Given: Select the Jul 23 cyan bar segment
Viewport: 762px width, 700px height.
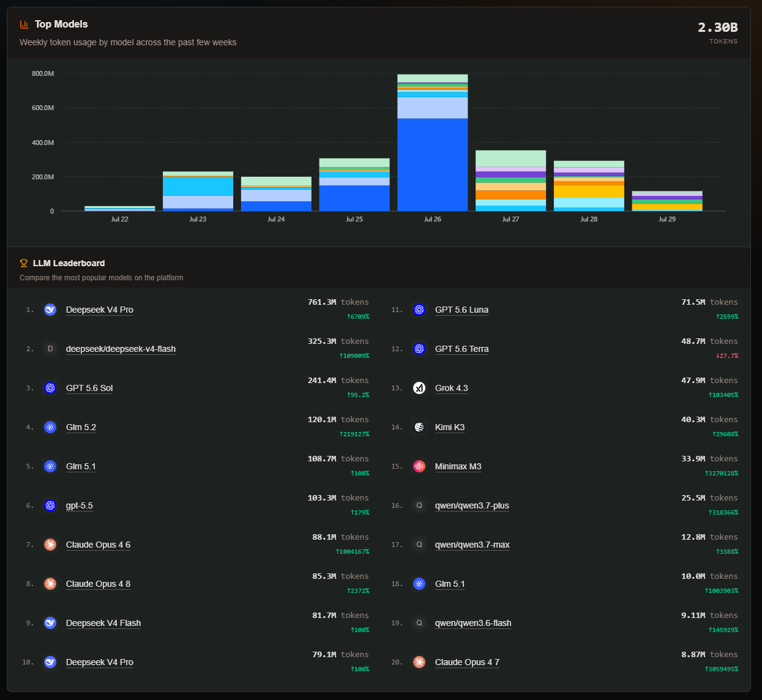Looking at the screenshot, I should tap(198, 187).
